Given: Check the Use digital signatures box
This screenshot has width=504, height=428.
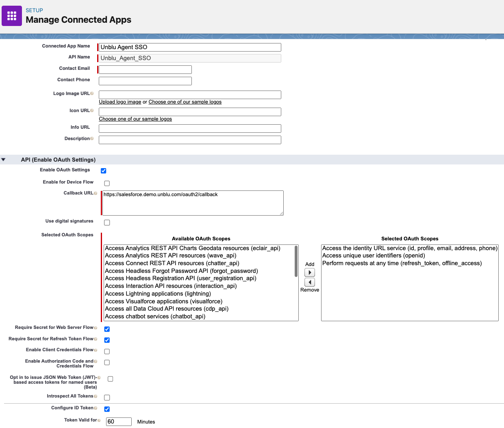Looking at the screenshot, I should (107, 222).
